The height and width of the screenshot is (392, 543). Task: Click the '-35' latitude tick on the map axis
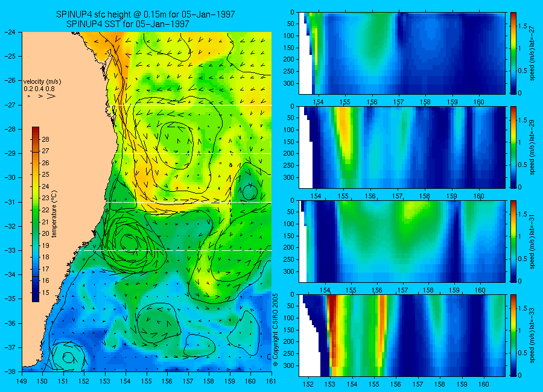(x=10, y=299)
